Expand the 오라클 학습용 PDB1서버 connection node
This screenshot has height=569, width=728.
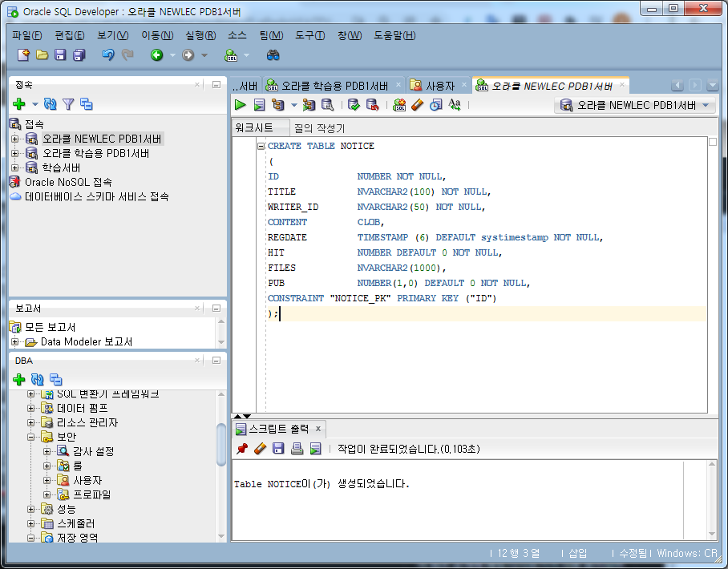click(15, 153)
